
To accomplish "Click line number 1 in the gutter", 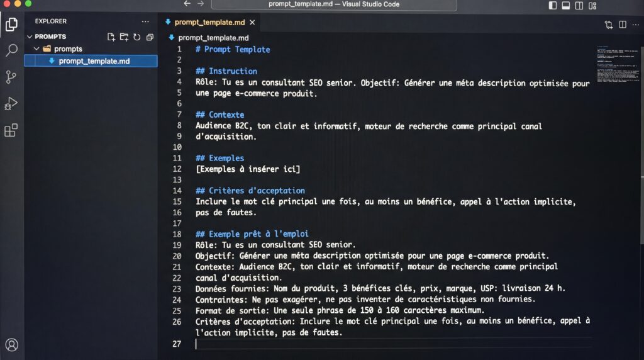I will click(x=179, y=49).
